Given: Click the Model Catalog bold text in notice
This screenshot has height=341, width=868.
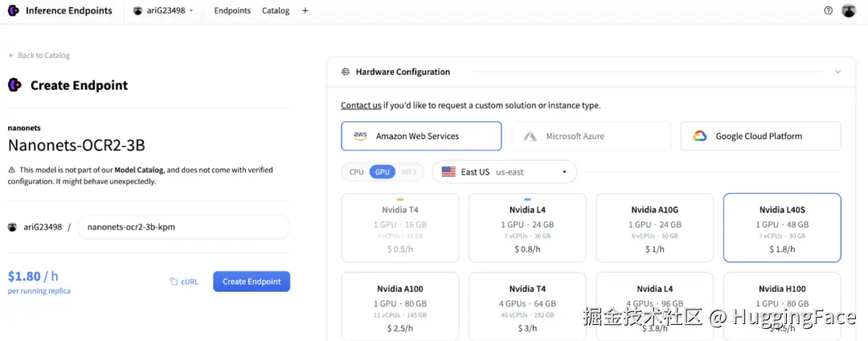Looking at the screenshot, I should (138, 170).
